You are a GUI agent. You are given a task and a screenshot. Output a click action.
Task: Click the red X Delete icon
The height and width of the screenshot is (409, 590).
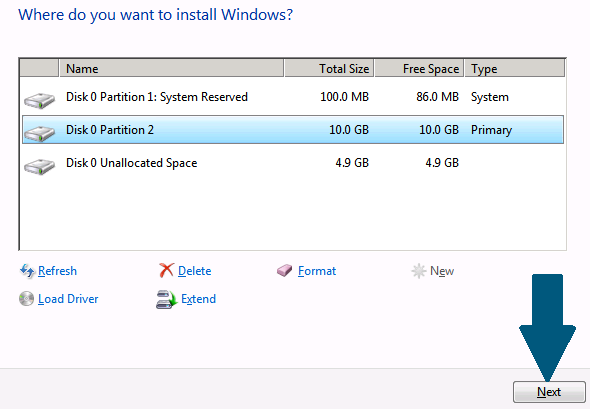click(x=166, y=270)
